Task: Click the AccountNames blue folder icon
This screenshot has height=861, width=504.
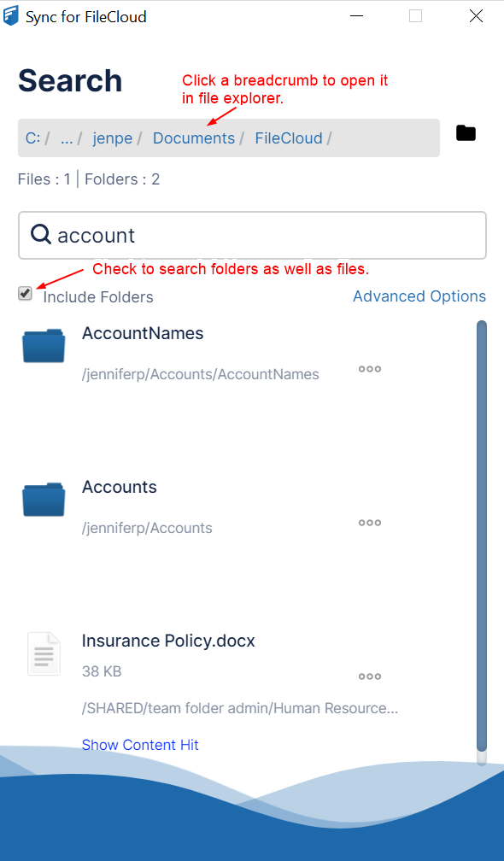Action: pyautogui.click(x=43, y=346)
